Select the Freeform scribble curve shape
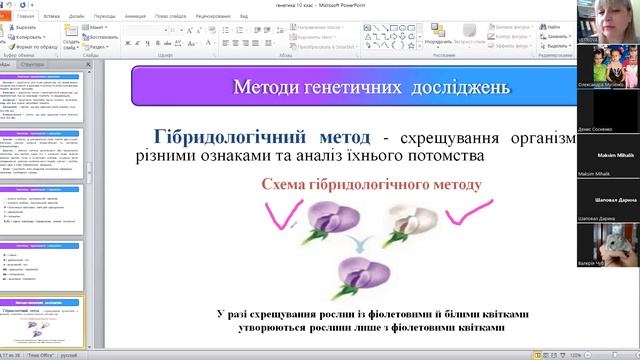Image resolution: width=640 pixels, height=360 pixels. point(367,46)
